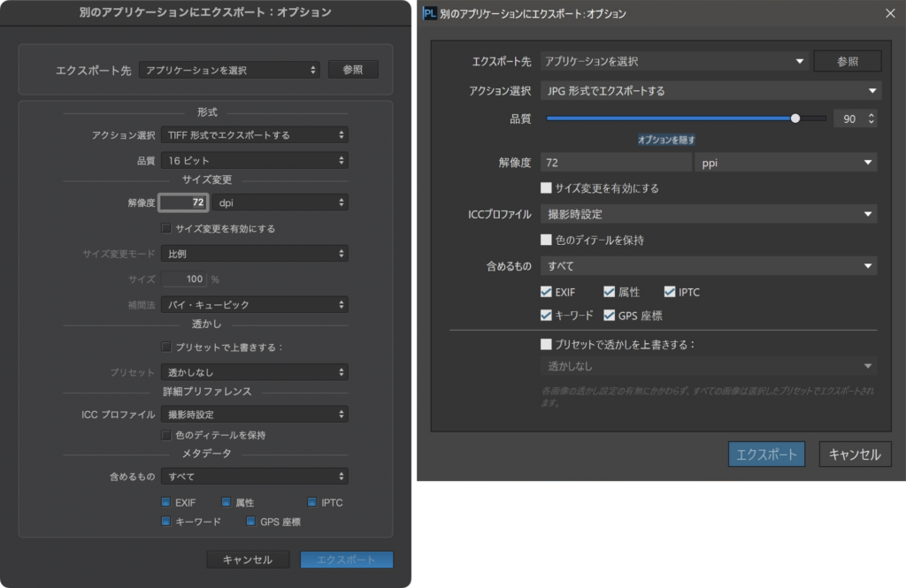Open プリセット 透かしなし dropdown in left dialog
The width and height of the screenshot is (906, 588).
pyautogui.click(x=254, y=372)
